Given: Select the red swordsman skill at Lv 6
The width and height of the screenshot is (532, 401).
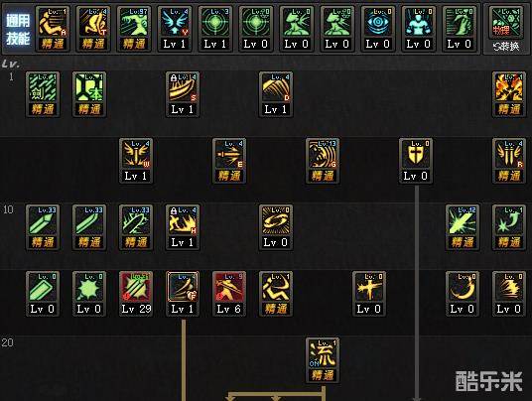Looking at the screenshot, I should 229,294.
